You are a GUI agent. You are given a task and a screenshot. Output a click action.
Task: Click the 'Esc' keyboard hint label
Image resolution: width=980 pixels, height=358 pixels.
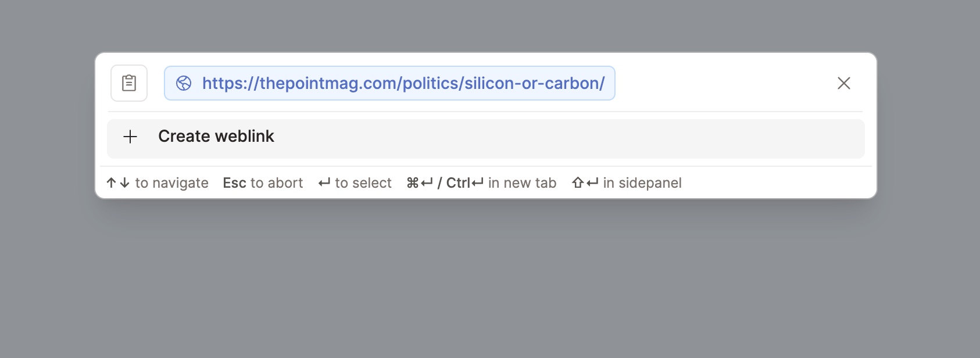point(234,183)
